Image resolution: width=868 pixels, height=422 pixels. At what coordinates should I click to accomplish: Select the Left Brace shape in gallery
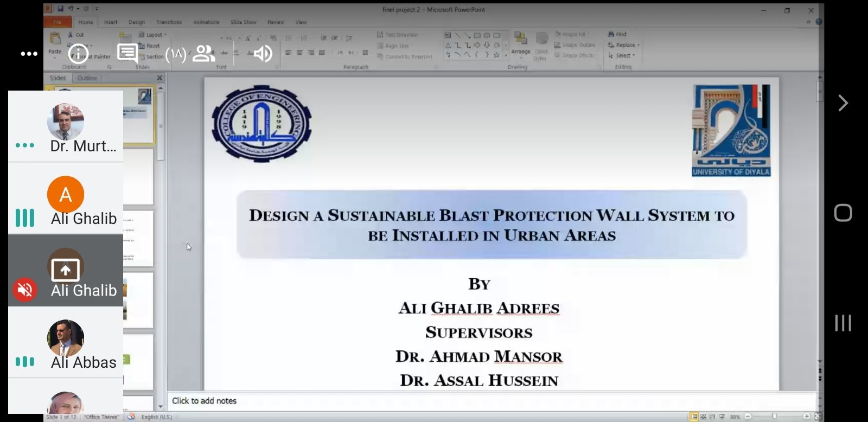coord(477,55)
